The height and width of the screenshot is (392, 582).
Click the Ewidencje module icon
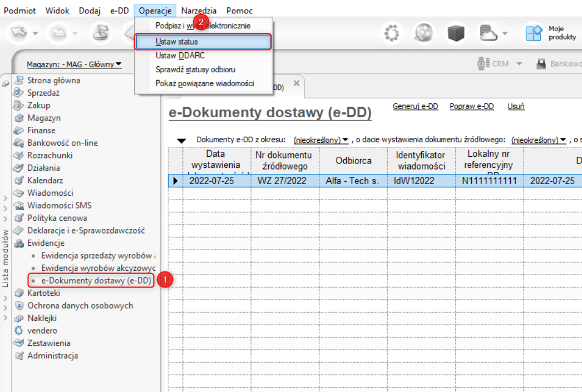point(19,243)
